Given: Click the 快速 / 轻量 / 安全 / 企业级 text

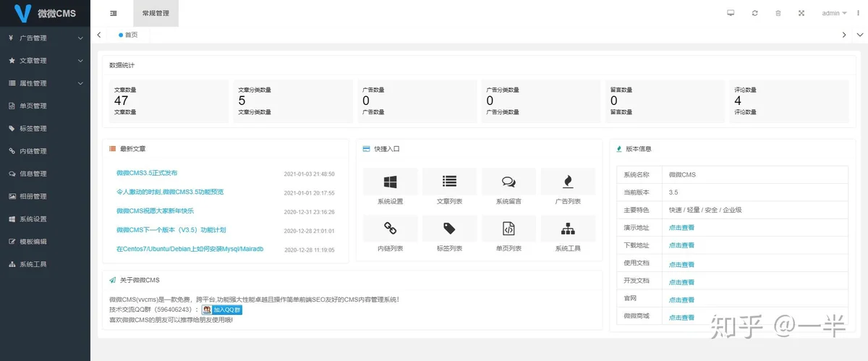Looking at the screenshot, I should tap(705, 210).
